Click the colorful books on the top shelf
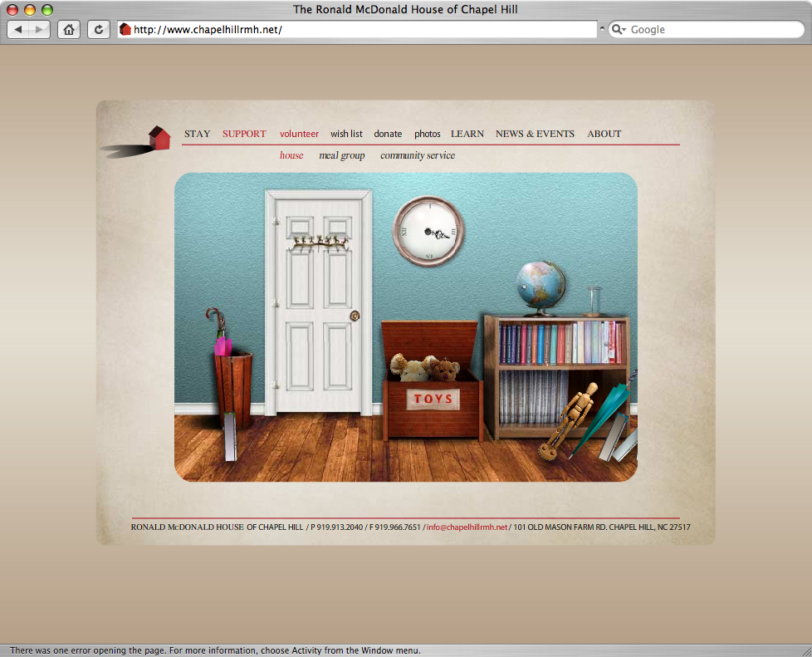The height and width of the screenshot is (657, 812). 560,343
